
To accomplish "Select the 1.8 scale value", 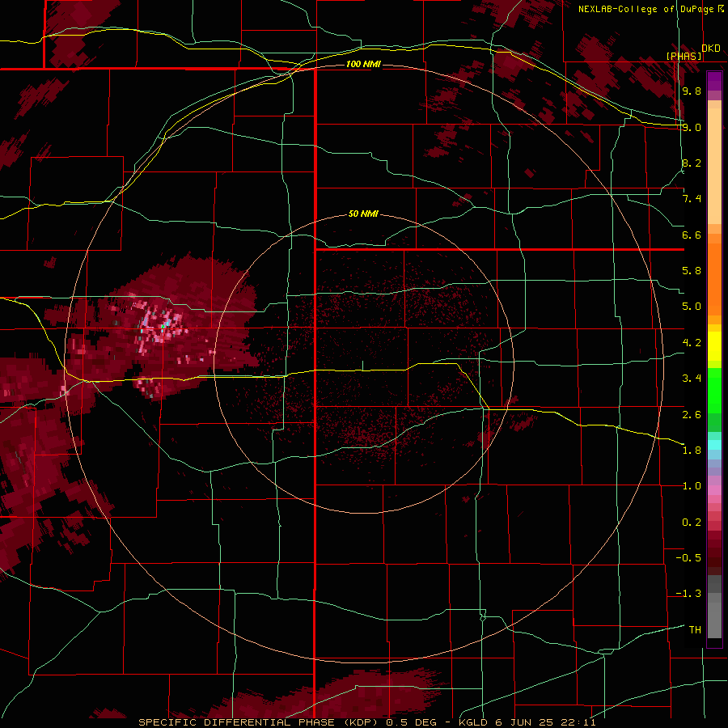I will [692, 451].
